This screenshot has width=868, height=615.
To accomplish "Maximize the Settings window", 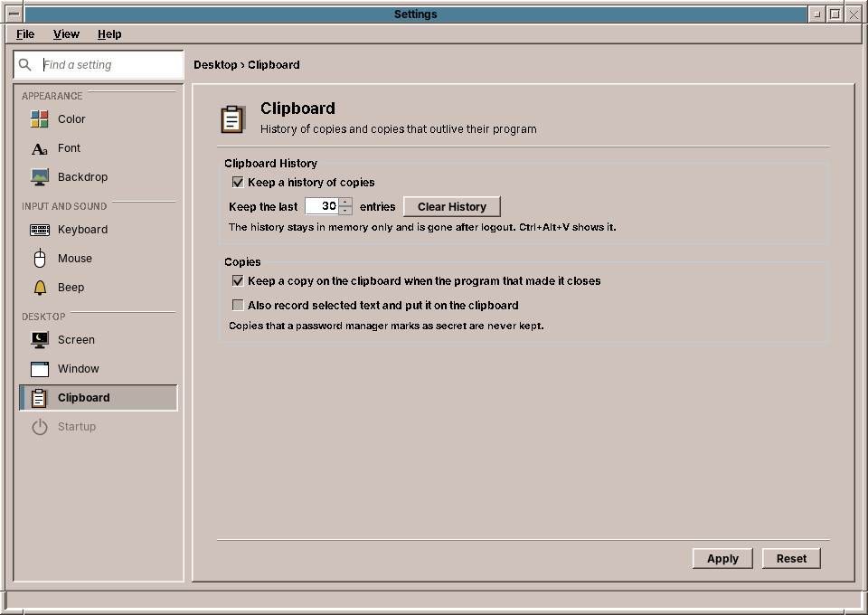I will click(x=835, y=14).
